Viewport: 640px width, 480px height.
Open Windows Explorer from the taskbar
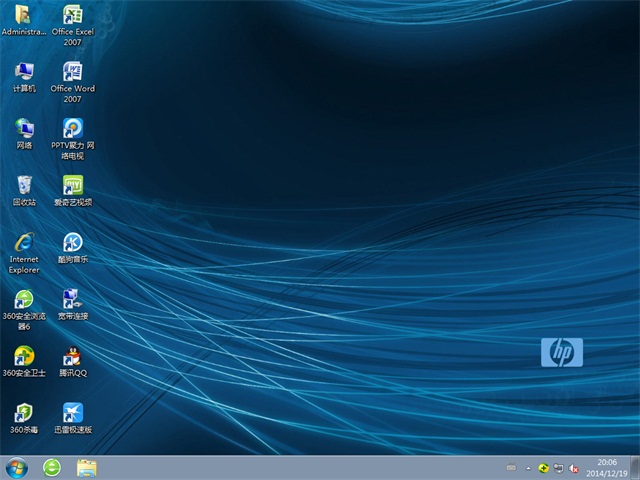[87, 467]
